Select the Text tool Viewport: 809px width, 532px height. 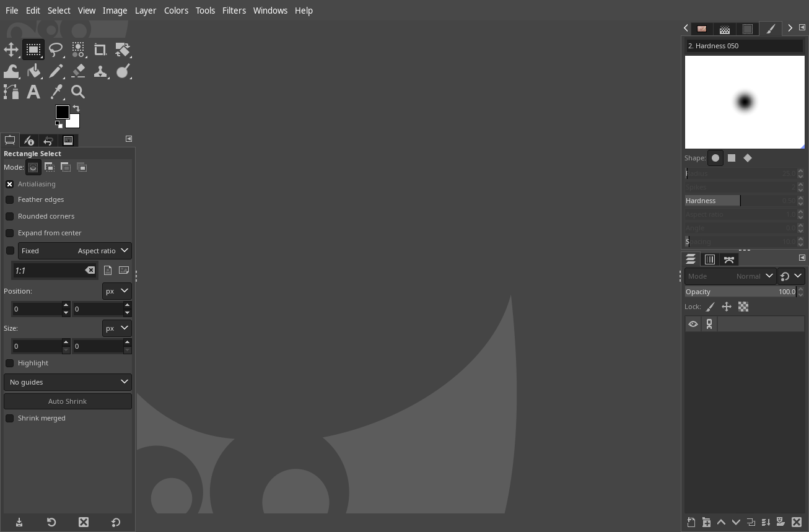click(x=33, y=92)
